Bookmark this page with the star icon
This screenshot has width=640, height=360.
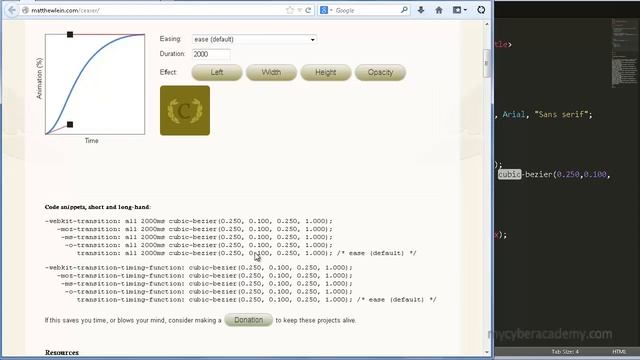click(x=290, y=10)
